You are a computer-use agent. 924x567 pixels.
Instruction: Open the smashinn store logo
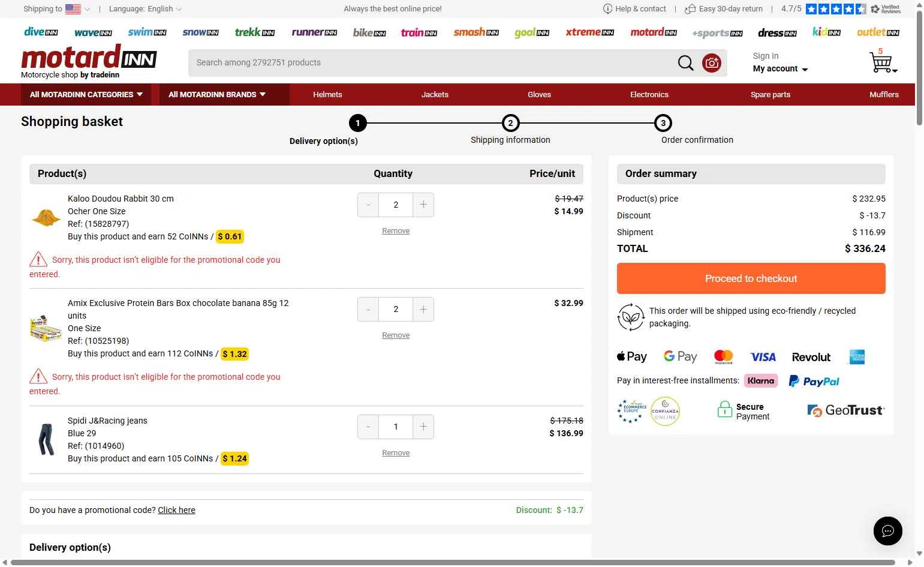coord(476,32)
